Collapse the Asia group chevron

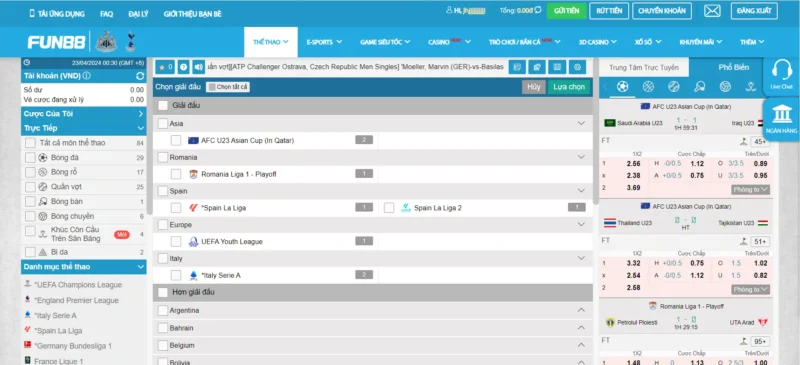point(581,123)
